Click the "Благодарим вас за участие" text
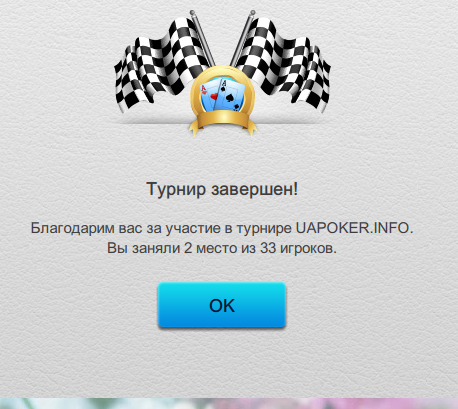 126,229
